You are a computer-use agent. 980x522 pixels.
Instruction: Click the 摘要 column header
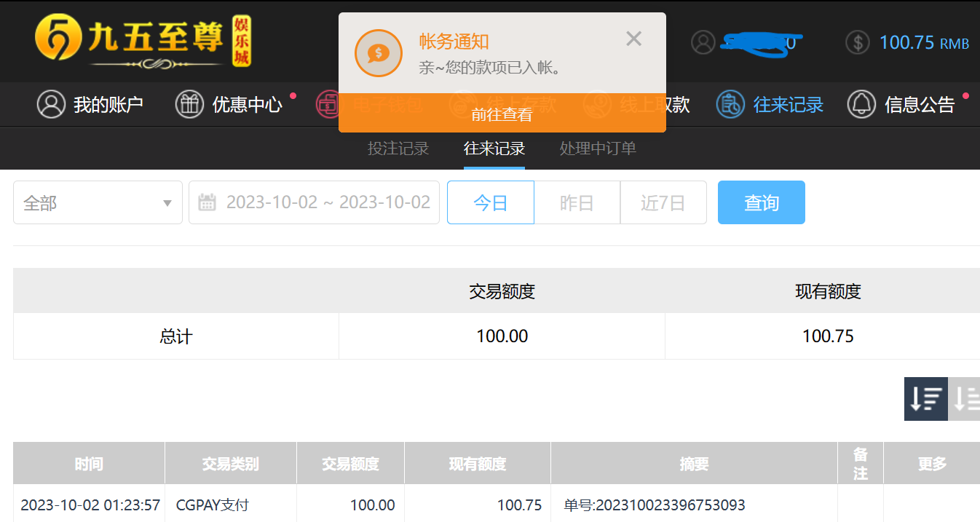(694, 464)
